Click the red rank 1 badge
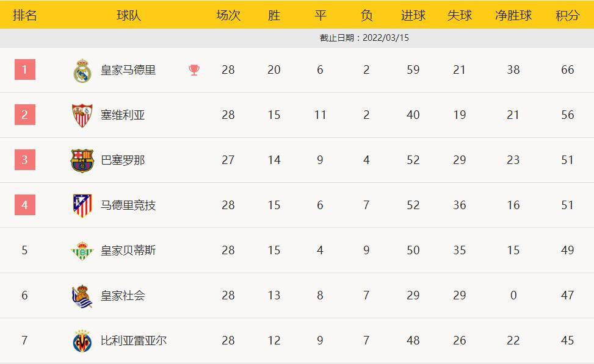 click(x=25, y=70)
